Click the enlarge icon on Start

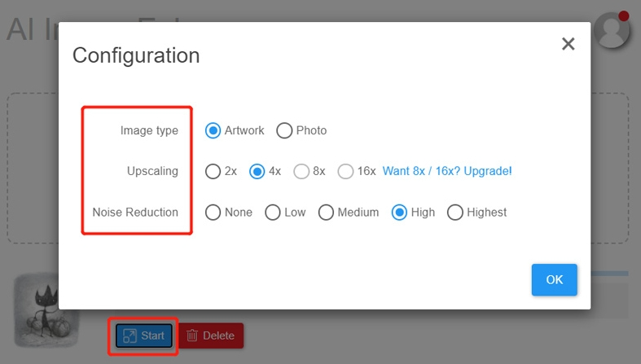point(130,335)
